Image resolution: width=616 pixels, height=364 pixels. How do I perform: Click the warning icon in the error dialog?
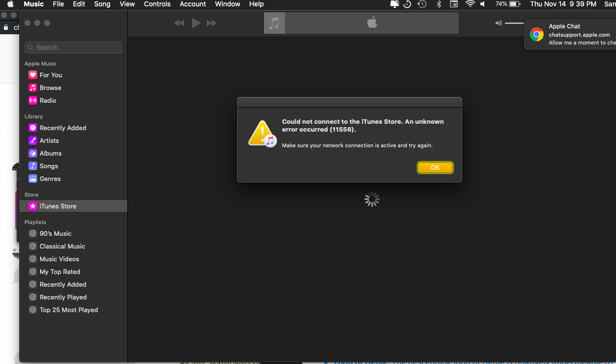coord(263,134)
